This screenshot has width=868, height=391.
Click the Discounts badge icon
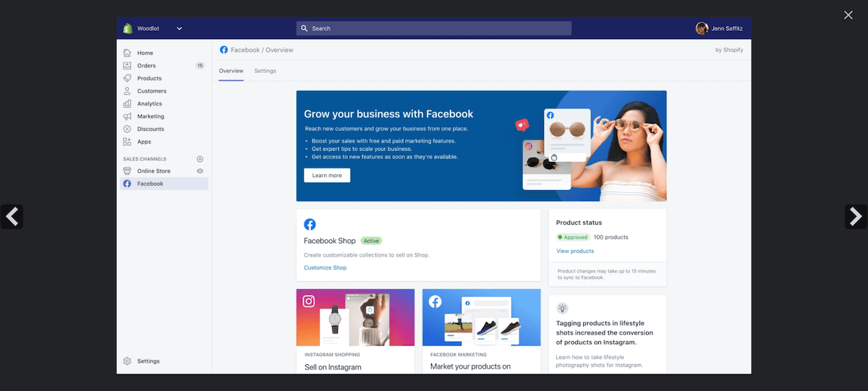click(127, 129)
